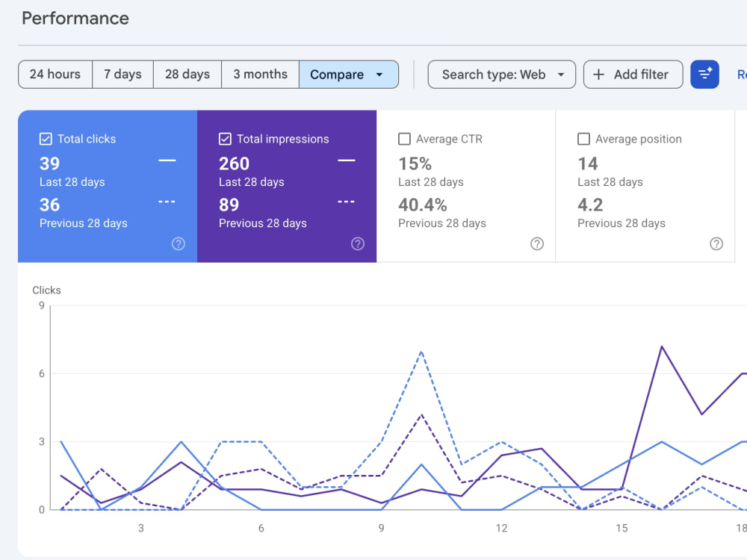
Task: Click the peak of dashed blue clicks line
Action: click(x=421, y=352)
